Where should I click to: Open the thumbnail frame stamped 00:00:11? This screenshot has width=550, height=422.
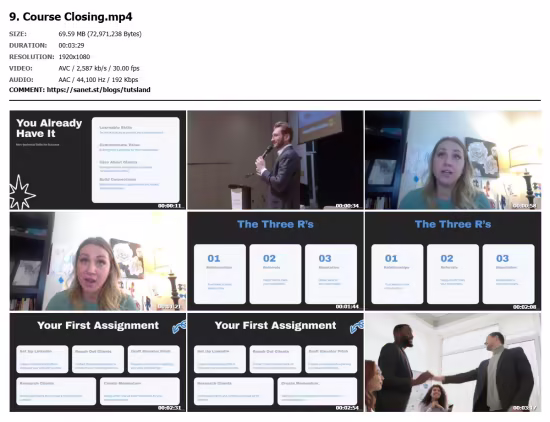(x=98, y=160)
